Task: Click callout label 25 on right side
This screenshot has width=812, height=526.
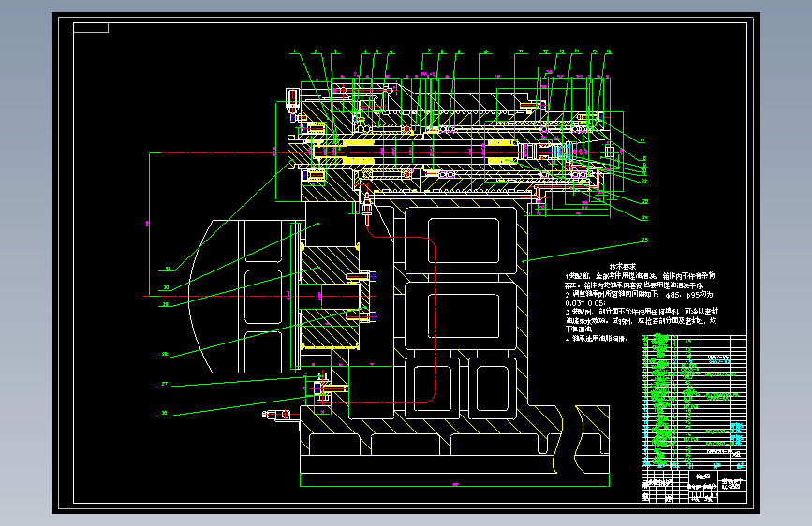Action: coord(644,240)
